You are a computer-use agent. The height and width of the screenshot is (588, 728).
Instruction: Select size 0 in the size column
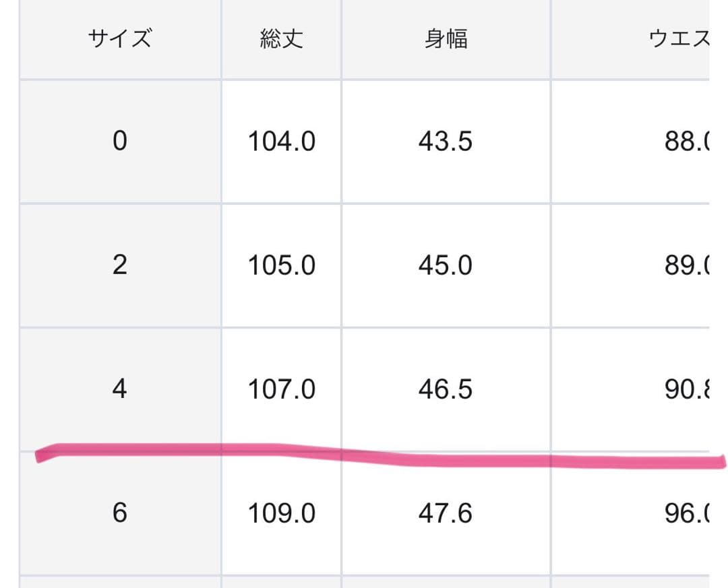[119, 141]
